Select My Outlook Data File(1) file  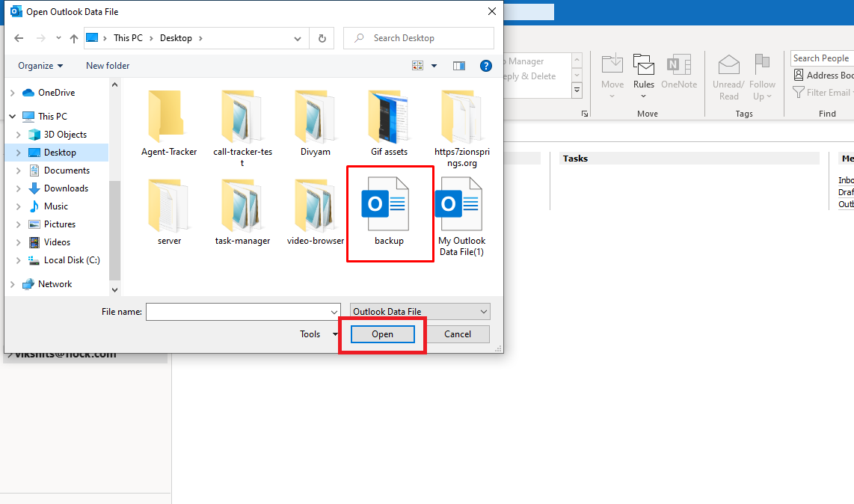coord(461,217)
